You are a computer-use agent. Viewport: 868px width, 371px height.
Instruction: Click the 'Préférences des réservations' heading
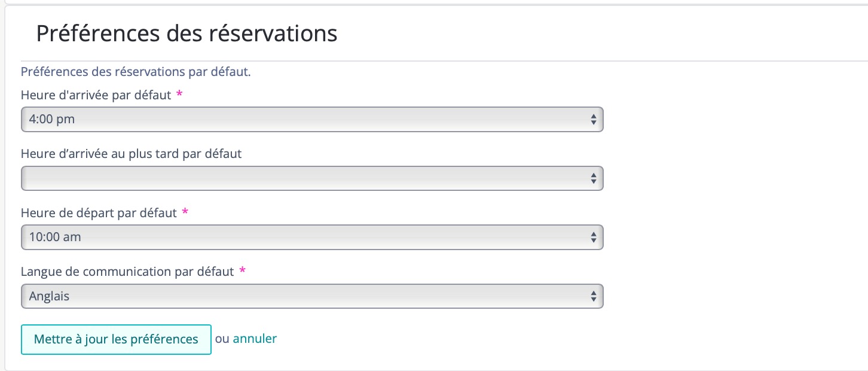point(187,34)
